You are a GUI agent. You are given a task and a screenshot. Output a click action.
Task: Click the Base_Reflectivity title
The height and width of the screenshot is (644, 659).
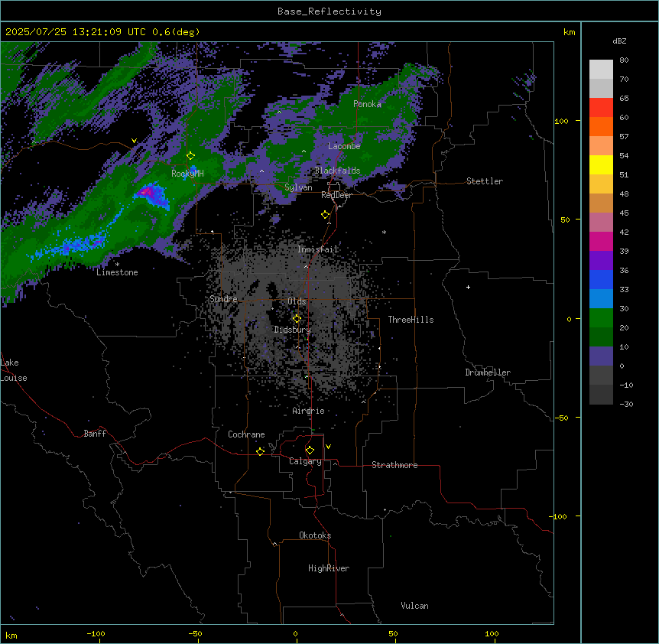[x=329, y=11]
